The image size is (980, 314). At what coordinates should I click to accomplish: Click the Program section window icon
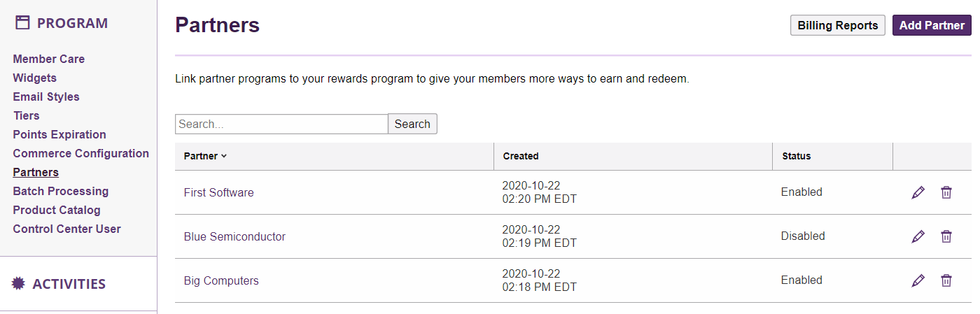(x=22, y=23)
